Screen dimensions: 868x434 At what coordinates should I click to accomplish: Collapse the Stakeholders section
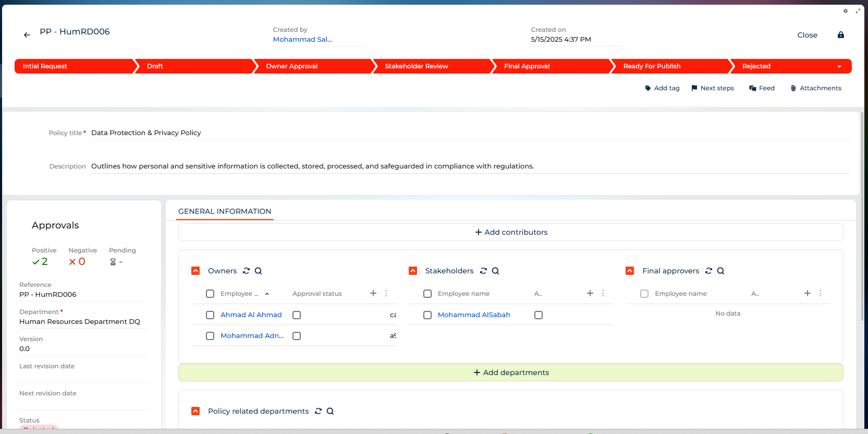tap(413, 271)
